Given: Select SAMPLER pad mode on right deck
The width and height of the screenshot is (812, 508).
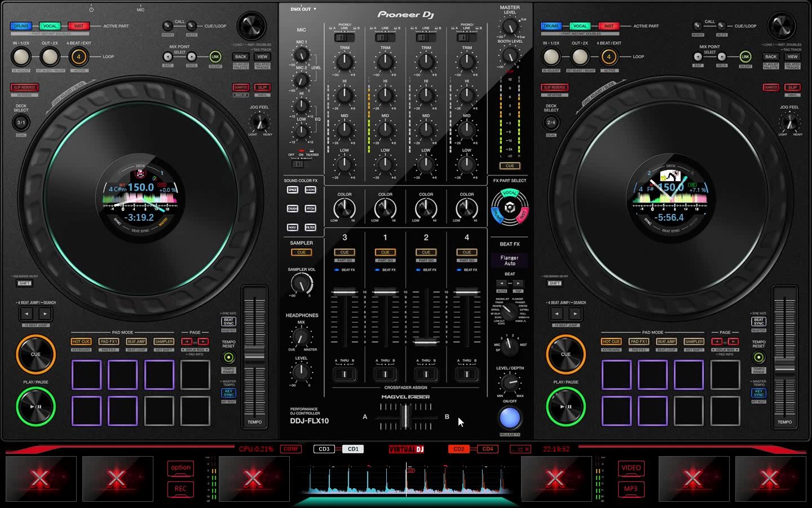Looking at the screenshot, I should coord(694,341).
